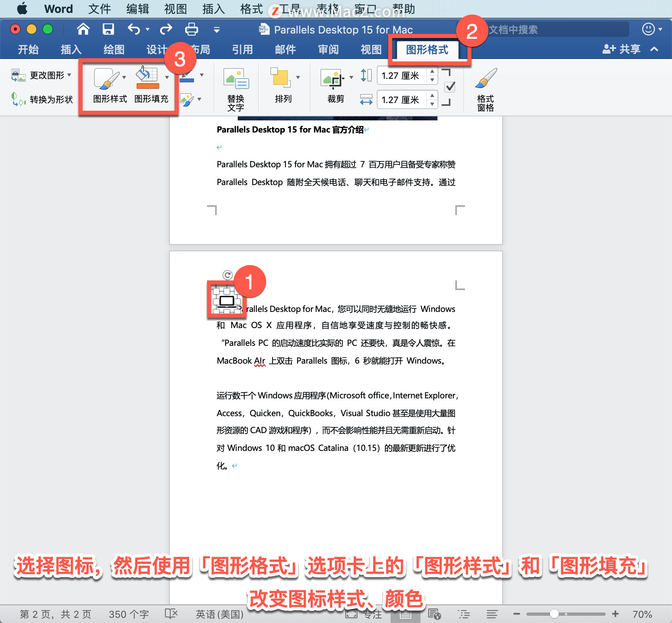The width and height of the screenshot is (672, 623).
Task: Apply Graphics Fill paint bucket
Action: tap(148, 78)
